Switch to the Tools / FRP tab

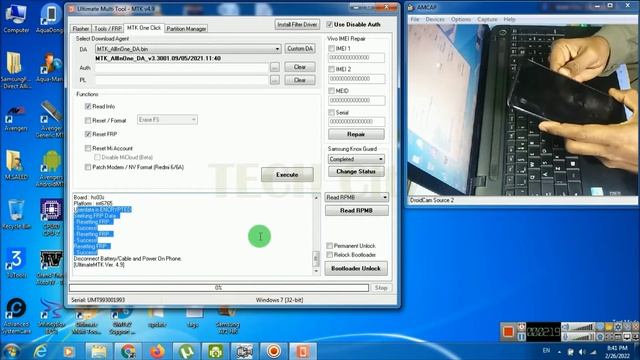point(108,29)
